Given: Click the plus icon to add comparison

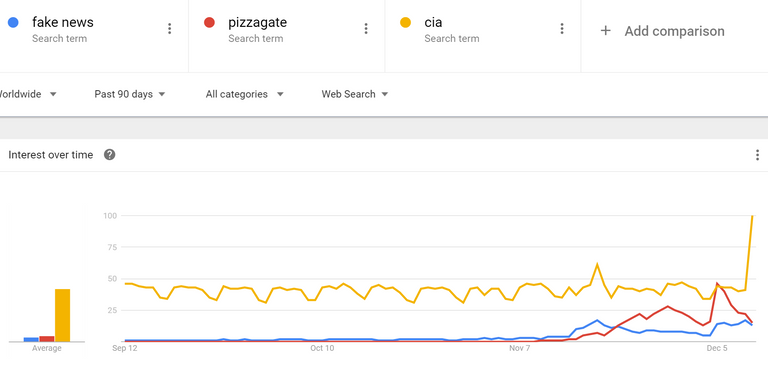Looking at the screenshot, I should [x=606, y=31].
